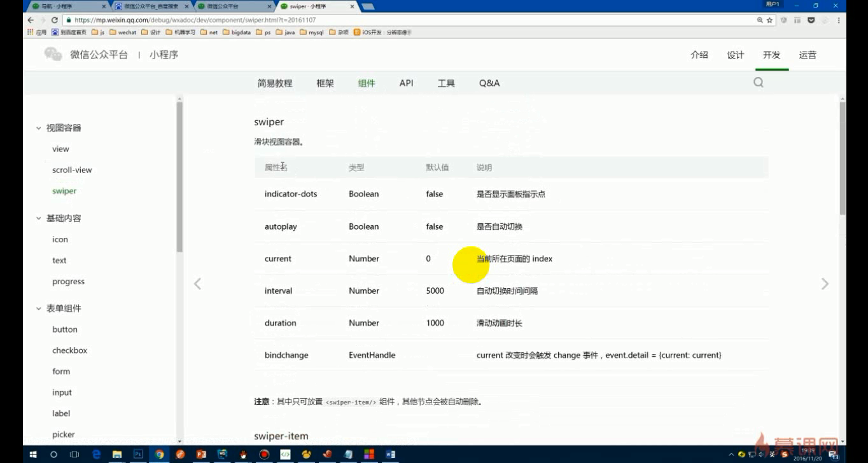Image resolution: width=868 pixels, height=463 pixels.
Task: Click the address bar URL field
Action: pyautogui.click(x=407, y=20)
